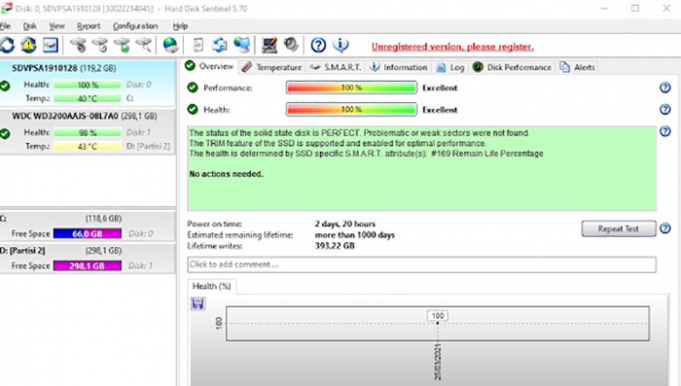This screenshot has height=386, width=681.
Task: Click the network computer globe toolbar icon
Action: pyautogui.click(x=242, y=45)
